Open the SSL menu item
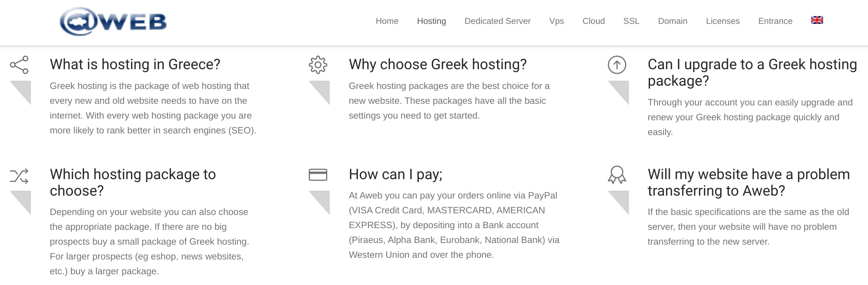This screenshot has width=868, height=285. point(631,21)
